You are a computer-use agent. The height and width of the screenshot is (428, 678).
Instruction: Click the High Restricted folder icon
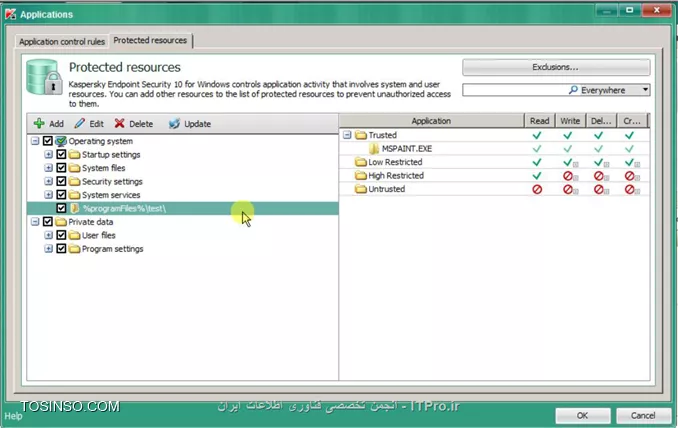point(361,176)
